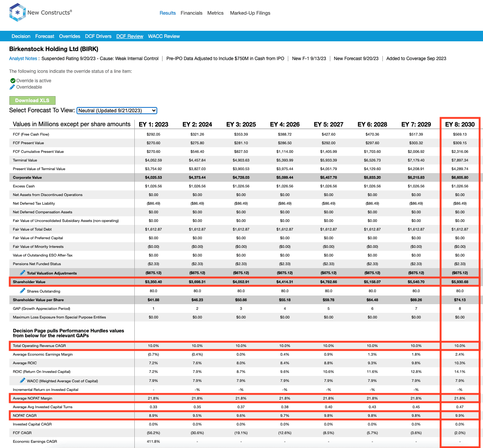Image resolution: width=483 pixels, height=448 pixels.
Task: Click the (56.2%) FCF CAGR value
Action: pyautogui.click(x=153, y=433)
